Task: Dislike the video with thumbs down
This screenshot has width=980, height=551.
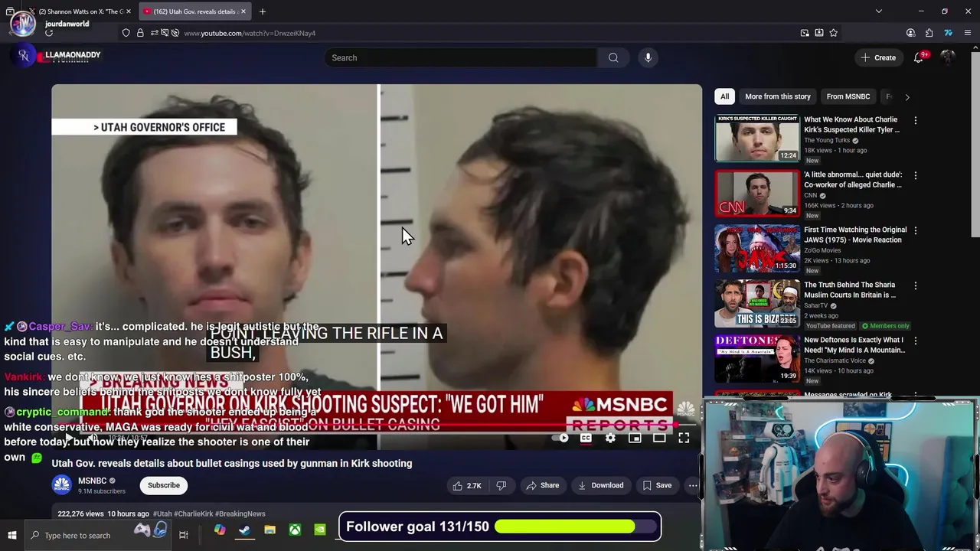Action: (501, 485)
